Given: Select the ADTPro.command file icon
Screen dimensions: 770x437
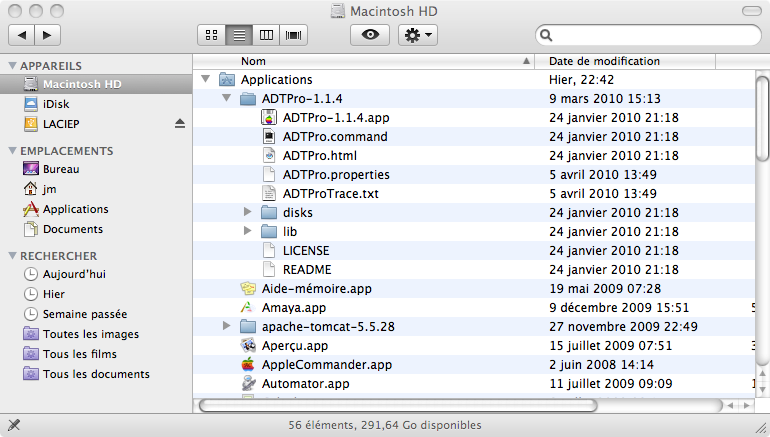Looking at the screenshot, I should click(269, 137).
